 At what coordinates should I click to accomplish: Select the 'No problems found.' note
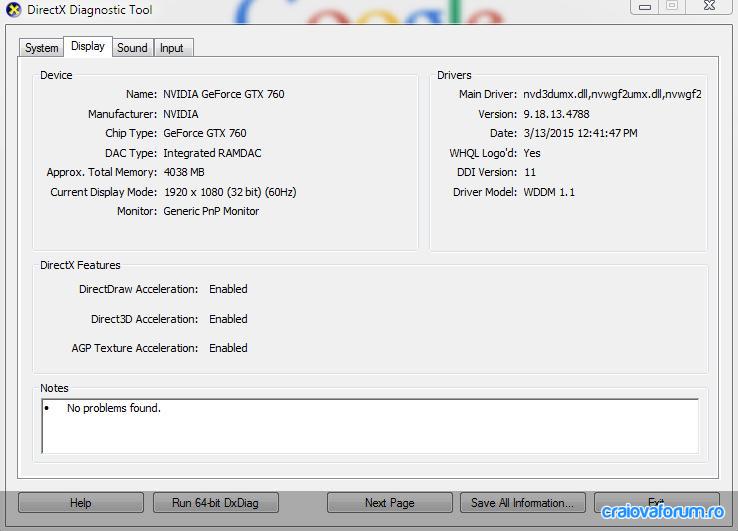click(x=113, y=408)
